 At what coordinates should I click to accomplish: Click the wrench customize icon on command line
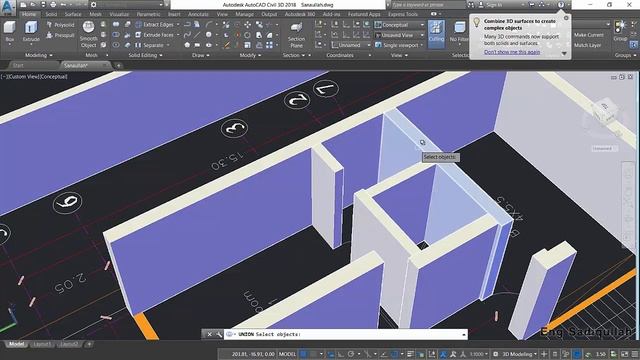coord(219,334)
